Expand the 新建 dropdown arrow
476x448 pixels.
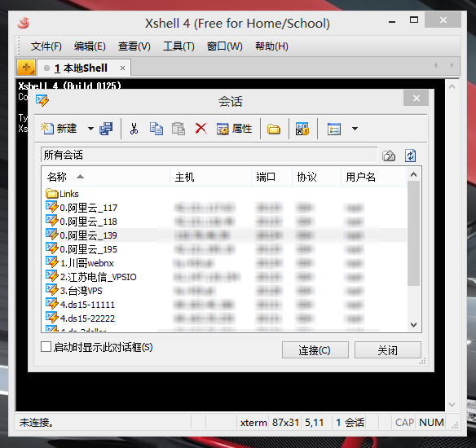[90, 129]
